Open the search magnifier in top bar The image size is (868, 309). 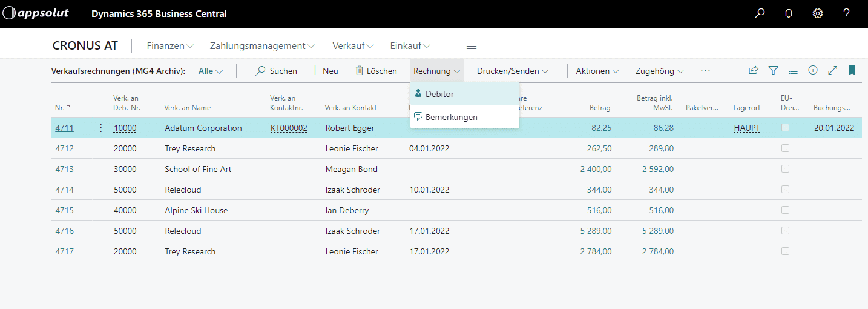(760, 14)
